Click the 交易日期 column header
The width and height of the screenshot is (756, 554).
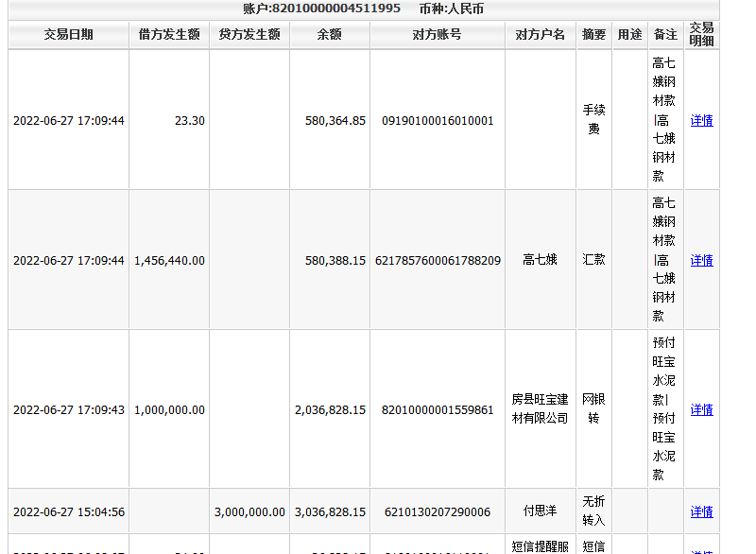point(68,35)
